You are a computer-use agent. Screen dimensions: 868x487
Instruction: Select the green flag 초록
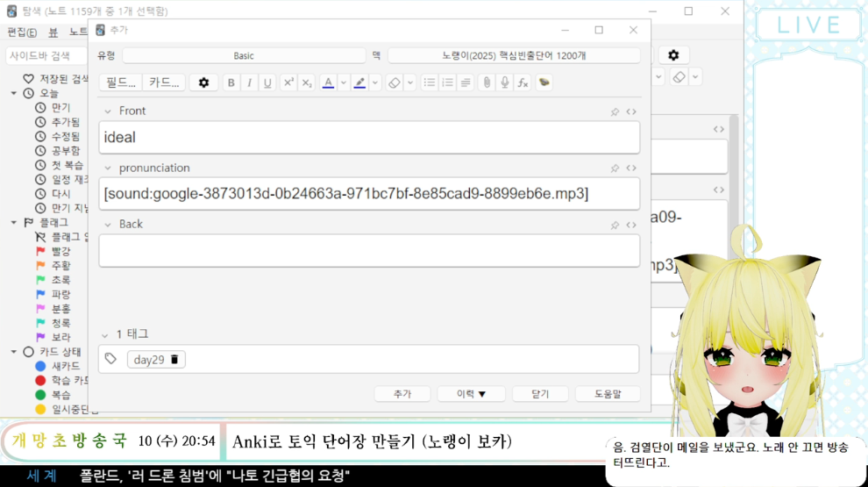[x=60, y=280]
